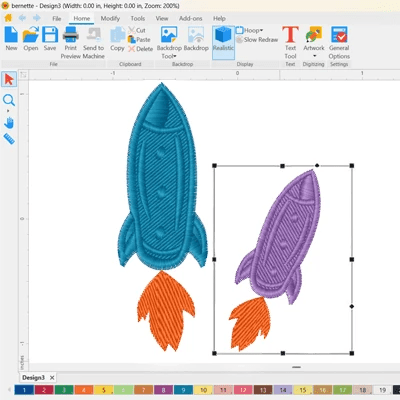The width and height of the screenshot is (400, 400).
Task: Open General Options settings
Action: pyautogui.click(x=339, y=43)
